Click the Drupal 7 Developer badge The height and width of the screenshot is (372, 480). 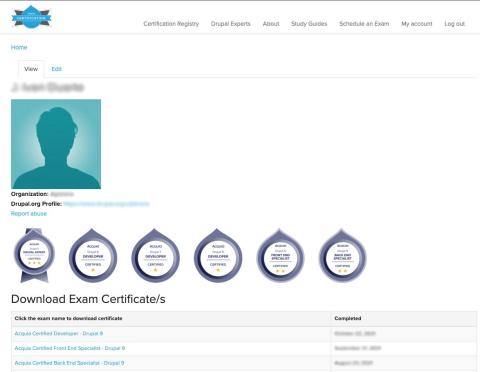(x=155, y=255)
